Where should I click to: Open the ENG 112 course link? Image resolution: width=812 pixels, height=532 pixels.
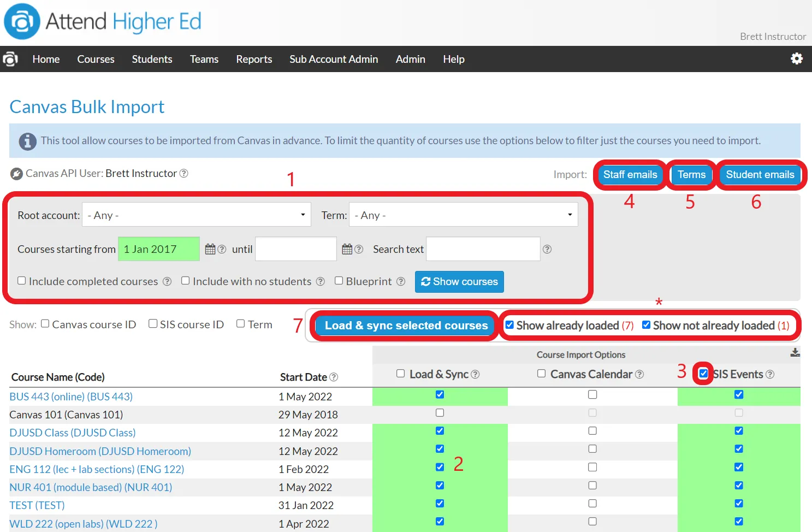click(x=97, y=469)
